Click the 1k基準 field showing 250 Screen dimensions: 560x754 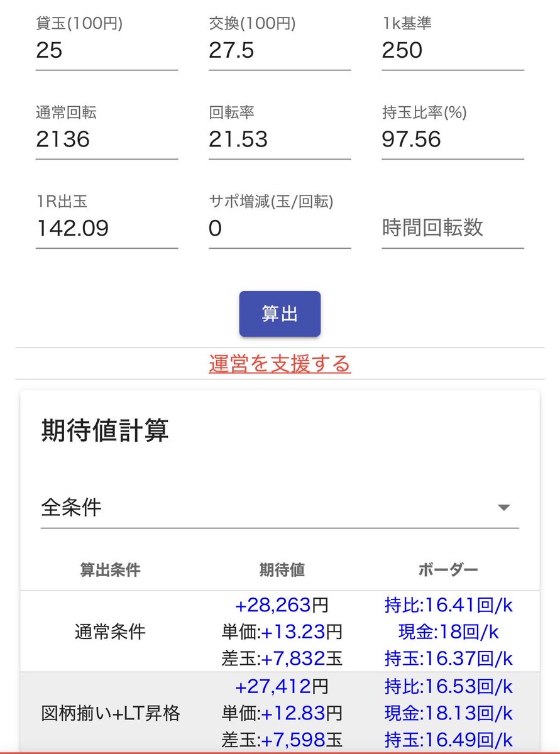coord(453,50)
